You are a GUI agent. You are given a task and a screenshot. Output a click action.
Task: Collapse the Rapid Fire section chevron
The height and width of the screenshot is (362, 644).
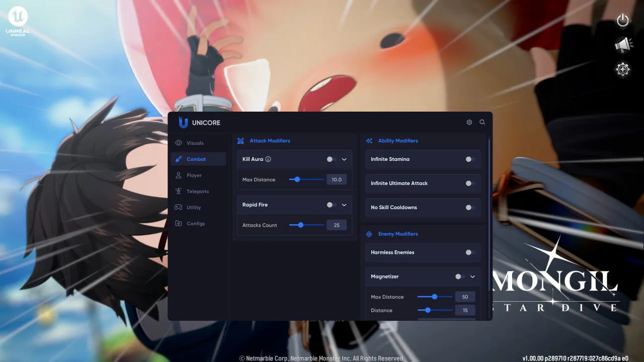(x=344, y=205)
